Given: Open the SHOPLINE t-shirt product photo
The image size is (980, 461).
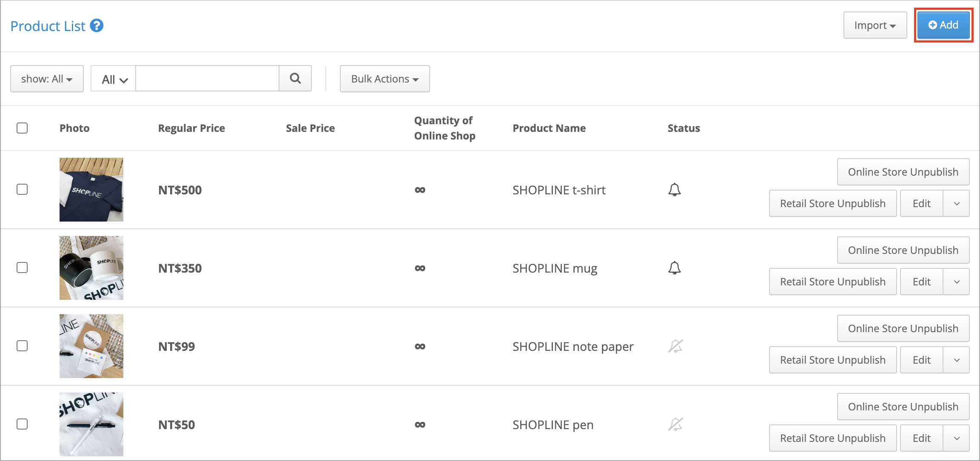Looking at the screenshot, I should coord(91,190).
